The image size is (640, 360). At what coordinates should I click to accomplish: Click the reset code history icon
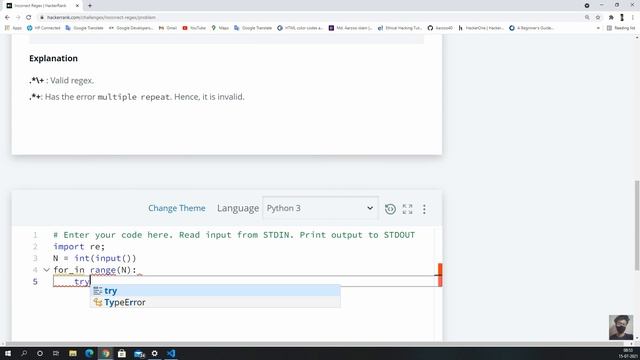tap(390, 209)
